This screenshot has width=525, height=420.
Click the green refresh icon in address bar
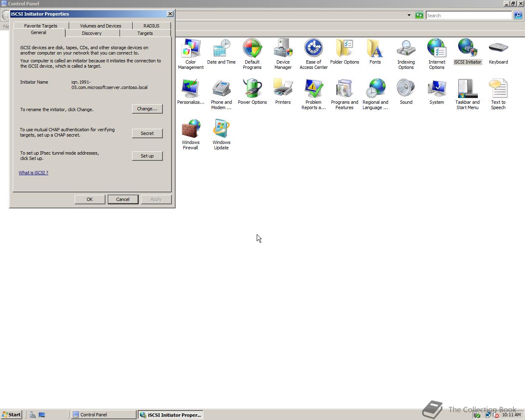tap(419, 15)
